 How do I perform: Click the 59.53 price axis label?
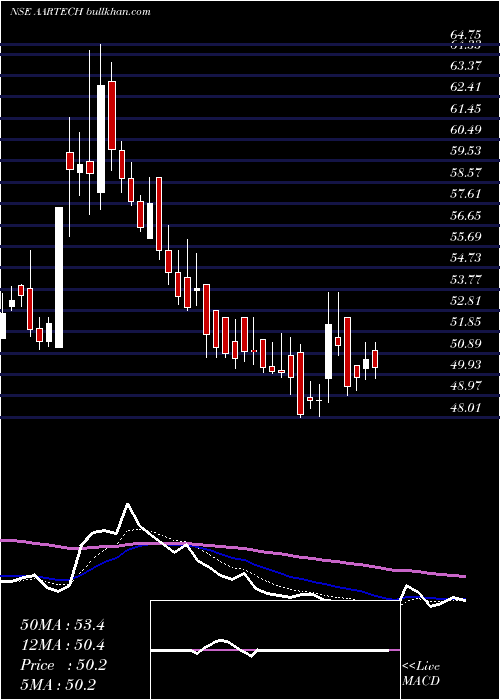point(466,150)
